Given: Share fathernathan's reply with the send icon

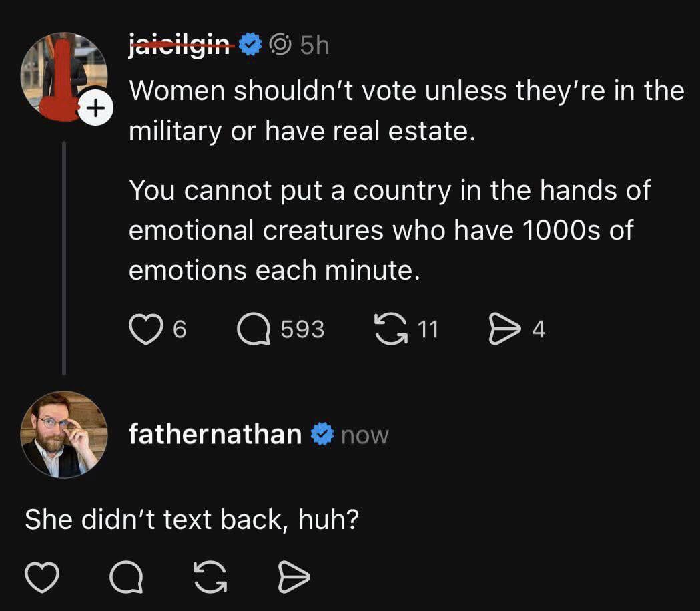Looking at the screenshot, I should [294, 578].
